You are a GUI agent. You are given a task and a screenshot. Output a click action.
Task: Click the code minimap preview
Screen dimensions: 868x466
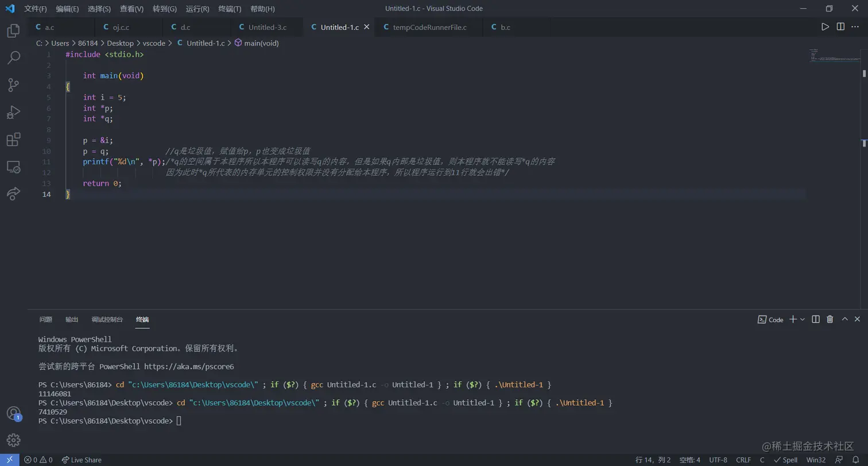(835, 56)
